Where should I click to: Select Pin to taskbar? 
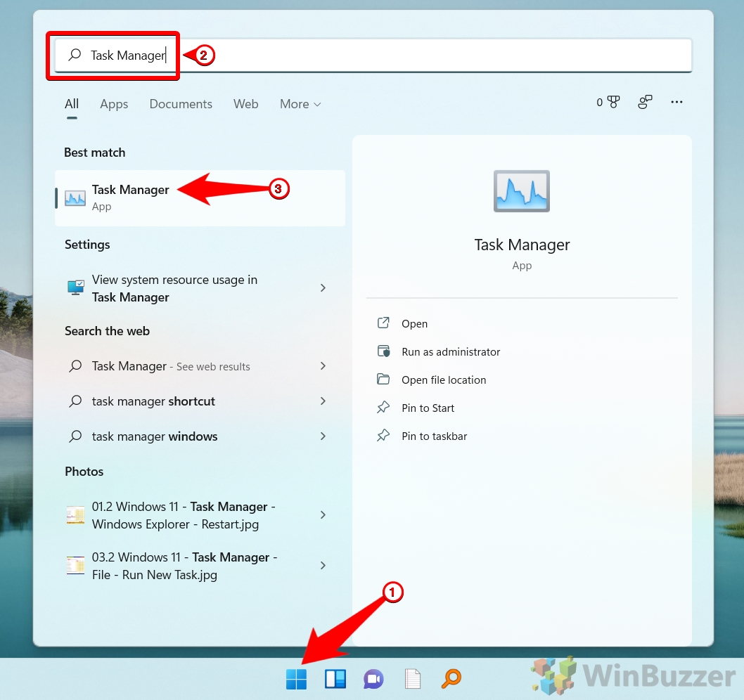(434, 436)
